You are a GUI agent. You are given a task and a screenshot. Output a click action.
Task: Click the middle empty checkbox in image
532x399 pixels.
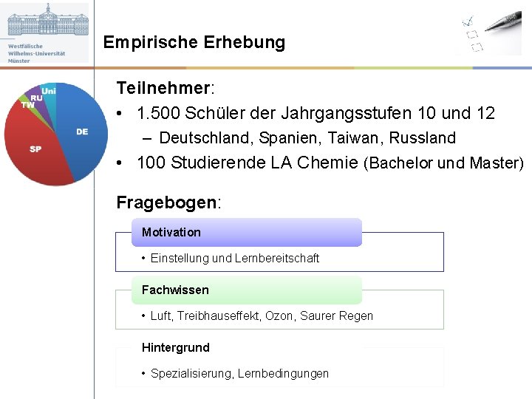pos(472,35)
